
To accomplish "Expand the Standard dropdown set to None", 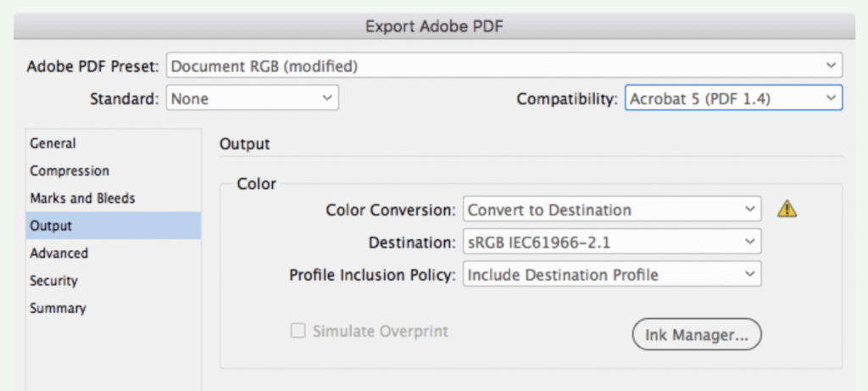I will [252, 98].
